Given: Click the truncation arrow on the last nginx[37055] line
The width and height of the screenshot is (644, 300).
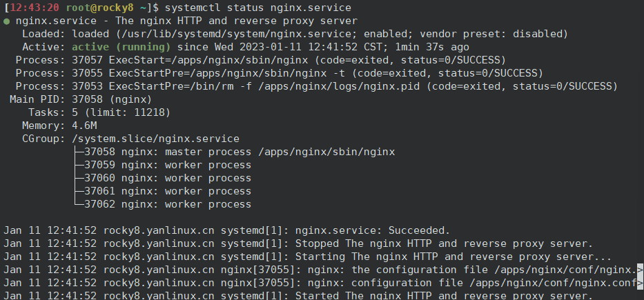Looking at the screenshot, I should [x=640, y=282].
